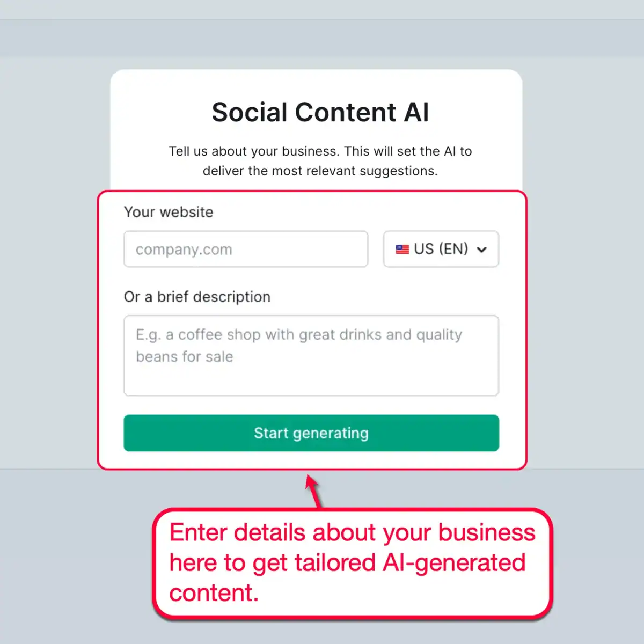Click the Social Content AI heading
Image resolution: width=644 pixels, height=644 pixels.
[320, 112]
